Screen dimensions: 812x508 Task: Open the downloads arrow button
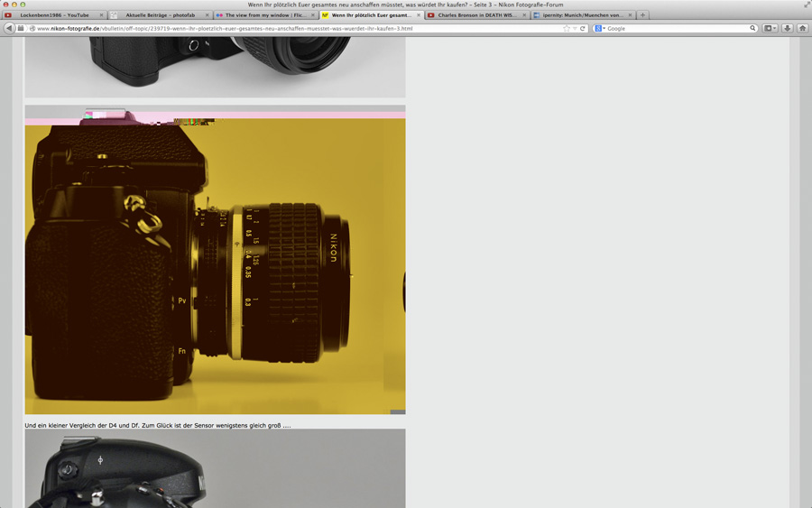(x=787, y=29)
